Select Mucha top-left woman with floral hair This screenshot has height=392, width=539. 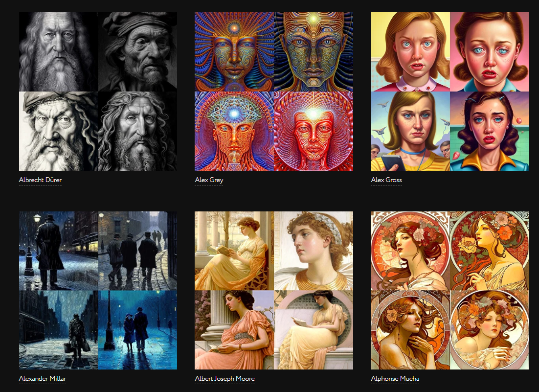(x=410, y=251)
